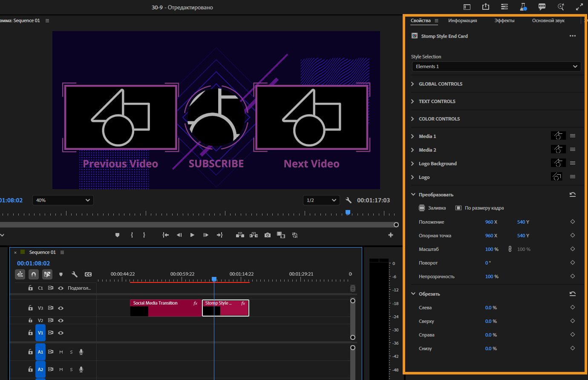
Task: Click the Position keyframe diamond icon
Action: 572,222
